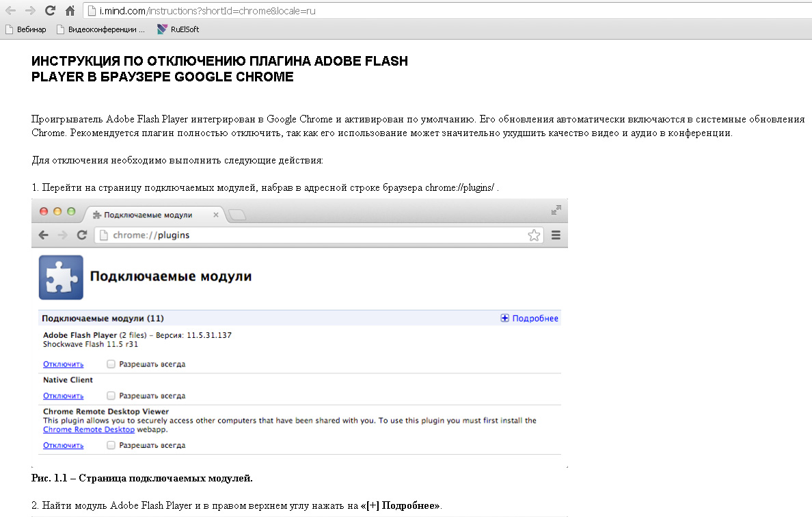
Task: Open the Chrome Remote Desktop link
Action: pos(89,429)
